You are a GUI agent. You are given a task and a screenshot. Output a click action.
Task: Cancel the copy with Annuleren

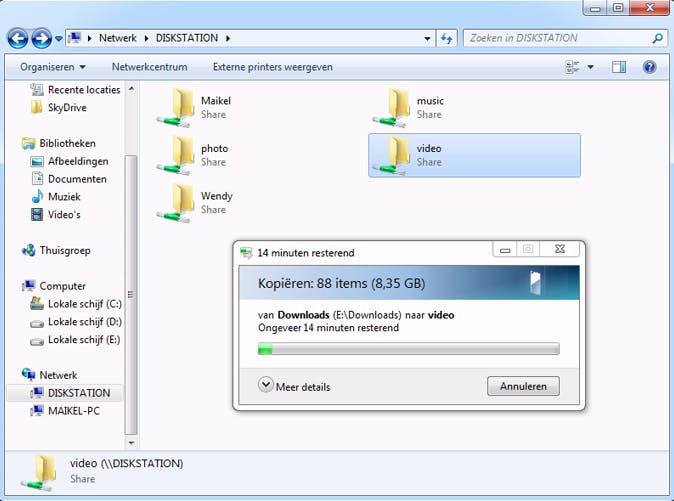pos(523,386)
